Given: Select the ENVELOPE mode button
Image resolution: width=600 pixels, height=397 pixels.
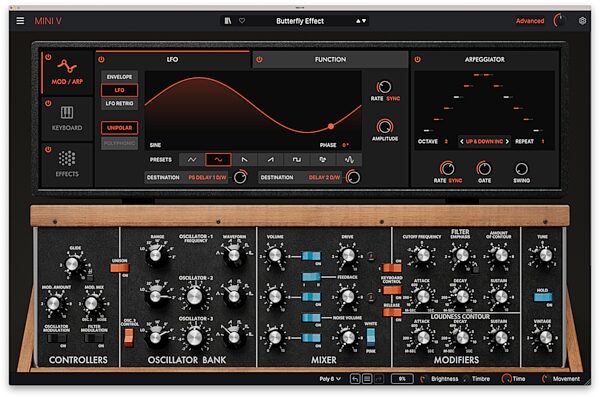Looking at the screenshot, I should coord(119,77).
